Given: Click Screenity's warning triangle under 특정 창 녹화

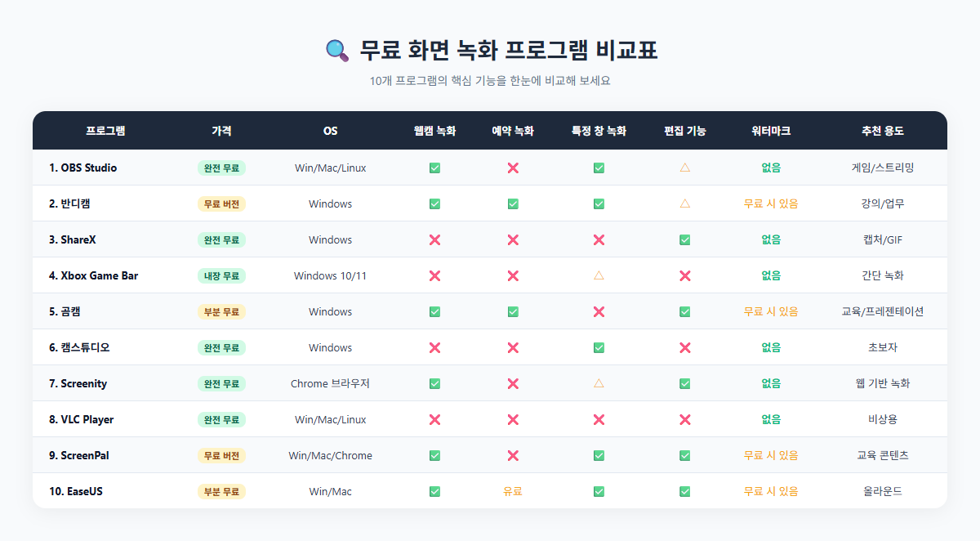Looking at the screenshot, I should (599, 383).
